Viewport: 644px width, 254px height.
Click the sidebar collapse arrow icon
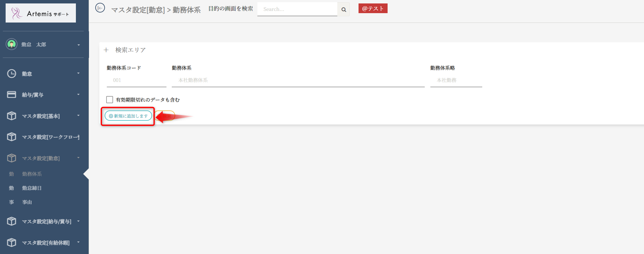point(100,8)
